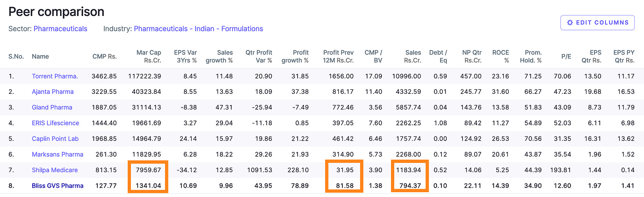Click Torrent Pharma market cap 117222.39
The image size is (644, 197).
click(x=144, y=76)
